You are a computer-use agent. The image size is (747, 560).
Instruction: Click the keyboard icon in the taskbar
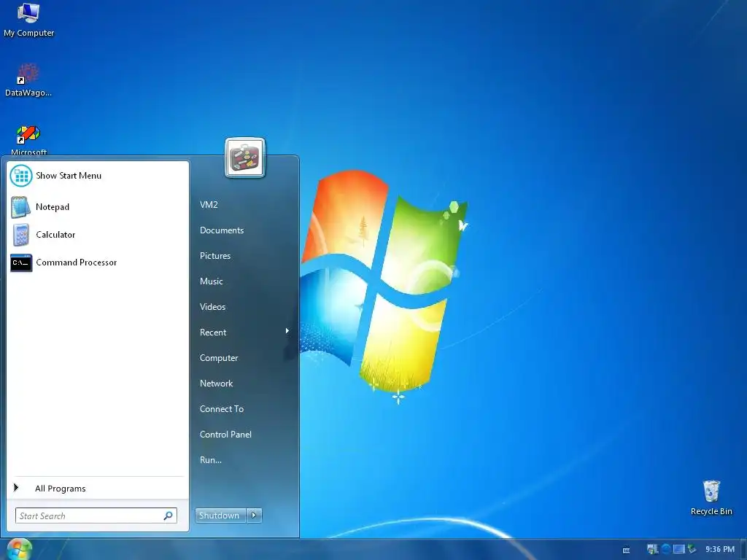626,551
